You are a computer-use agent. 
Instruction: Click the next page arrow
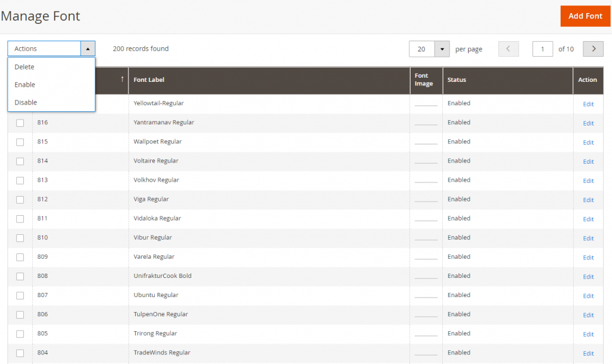592,48
